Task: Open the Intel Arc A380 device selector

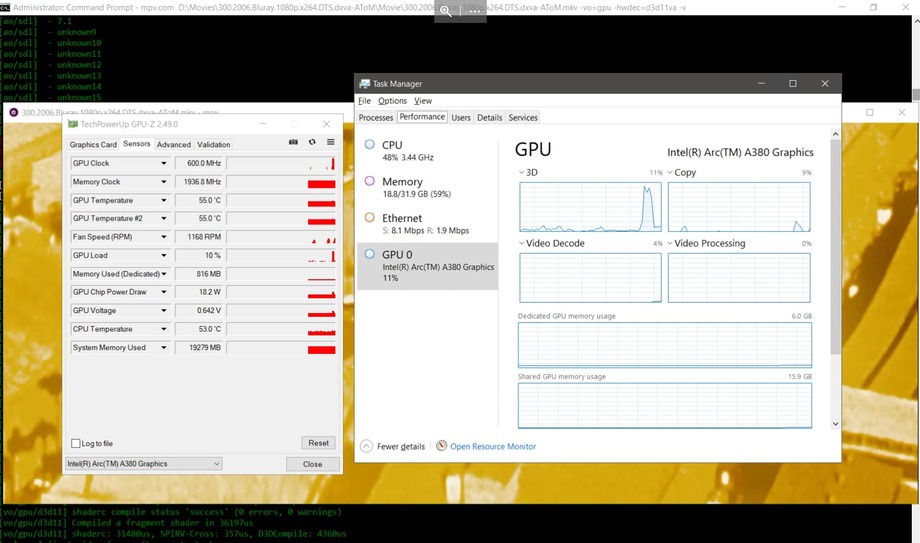Action: tap(144, 464)
